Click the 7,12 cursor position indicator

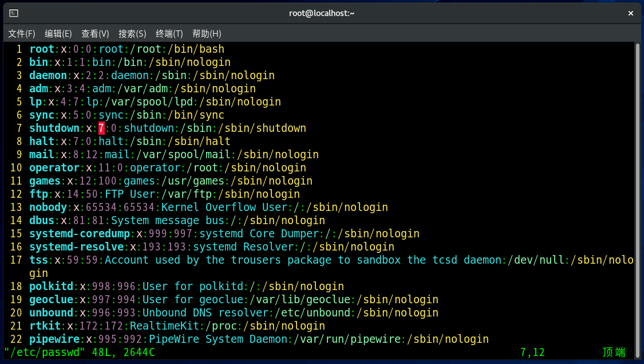[x=532, y=352]
